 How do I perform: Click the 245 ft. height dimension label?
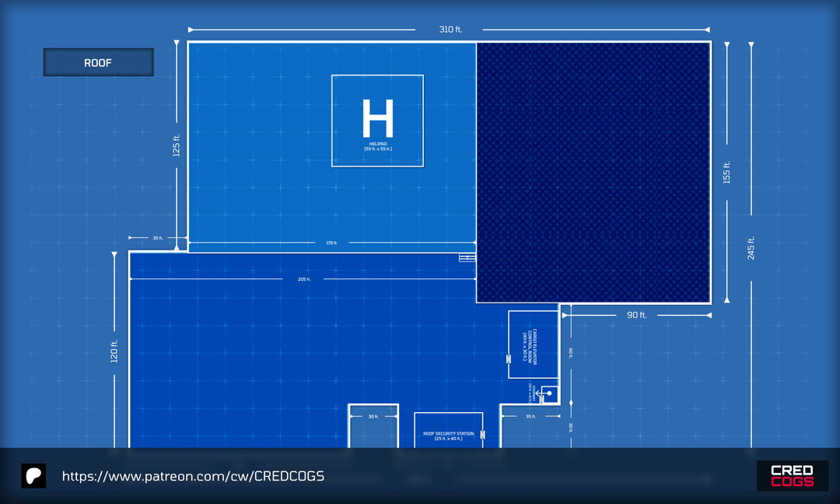pyautogui.click(x=751, y=247)
